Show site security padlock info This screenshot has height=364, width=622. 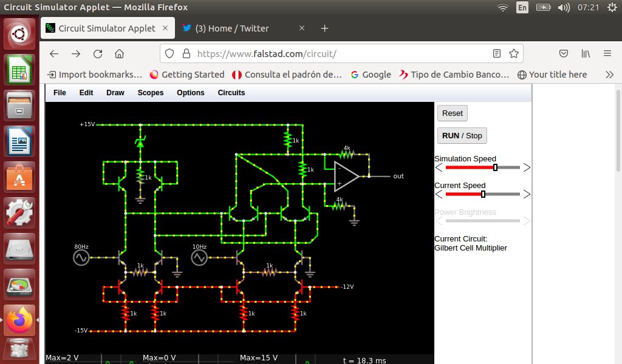186,53
